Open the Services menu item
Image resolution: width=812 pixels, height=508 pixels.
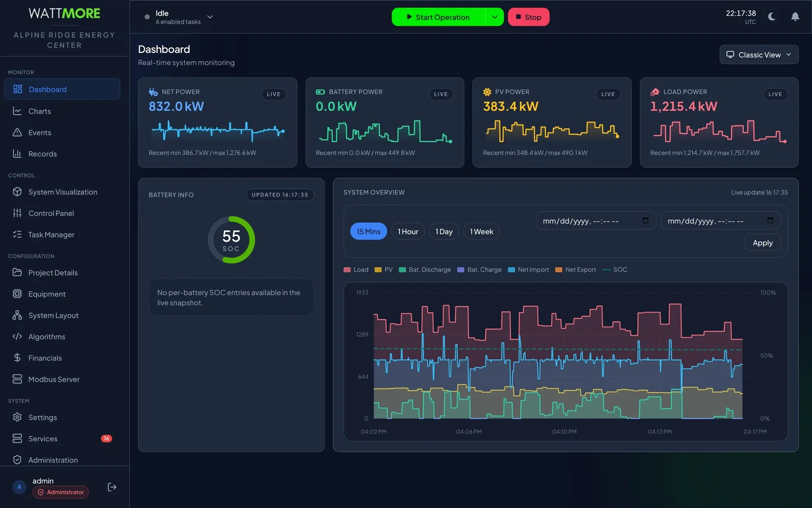(62, 438)
